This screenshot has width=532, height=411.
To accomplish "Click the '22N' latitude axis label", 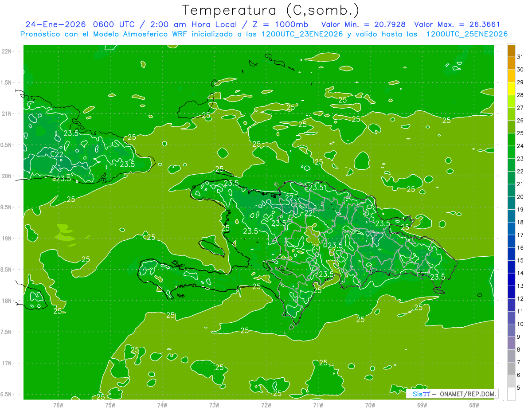I will 8,51.
